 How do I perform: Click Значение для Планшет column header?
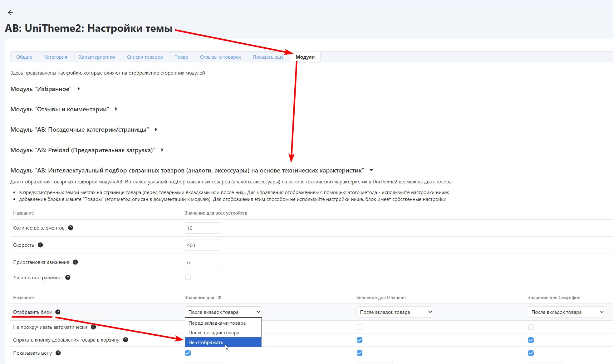(381, 297)
